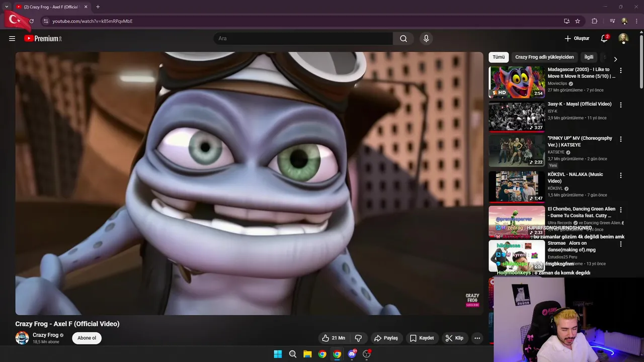Image resolution: width=644 pixels, height=362 pixels.
Task: Open Discord from the taskbar
Action: [352, 354]
